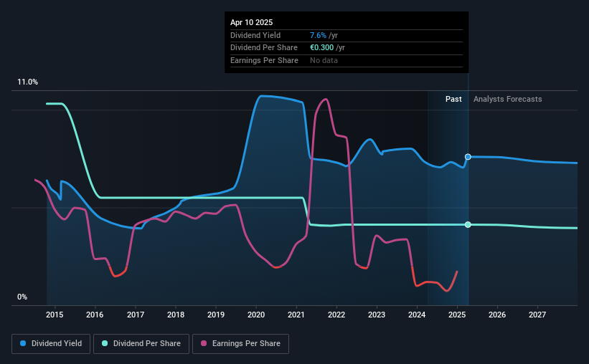Select the Past section label
The image size is (589, 364).
(453, 99)
